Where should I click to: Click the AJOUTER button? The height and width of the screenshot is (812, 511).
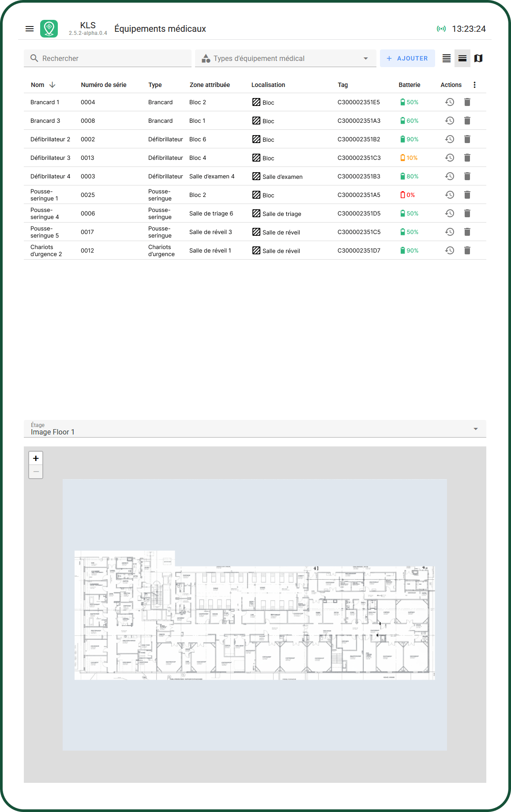(407, 58)
